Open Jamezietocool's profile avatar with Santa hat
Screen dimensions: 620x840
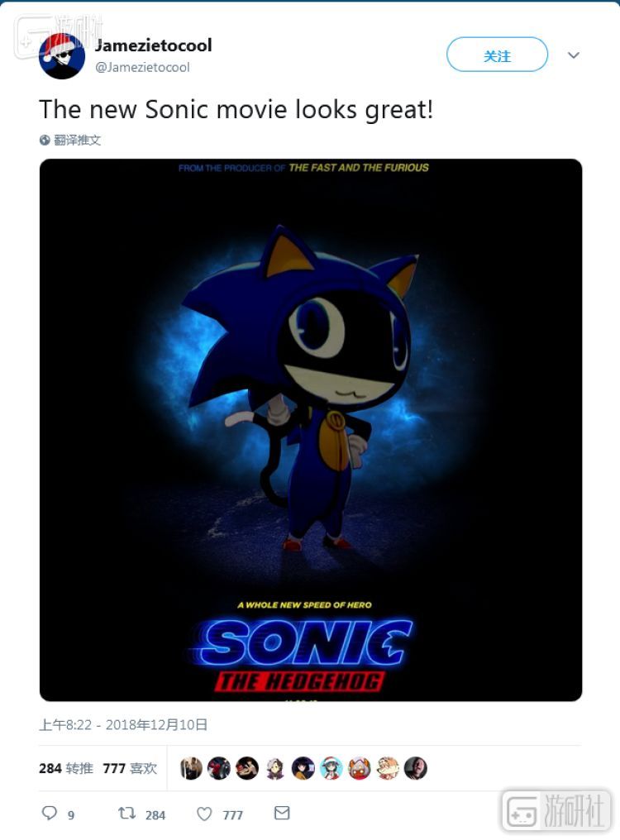[x=62, y=56]
